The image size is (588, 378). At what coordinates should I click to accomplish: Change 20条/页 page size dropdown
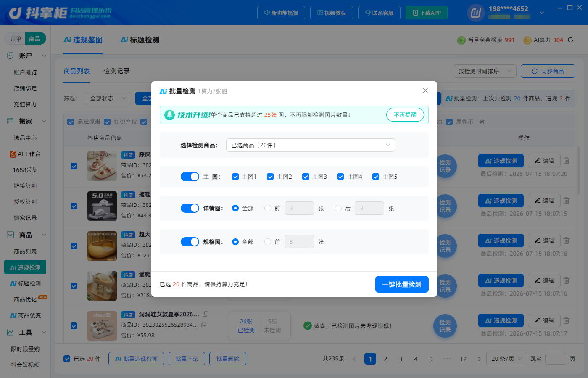tap(506, 359)
